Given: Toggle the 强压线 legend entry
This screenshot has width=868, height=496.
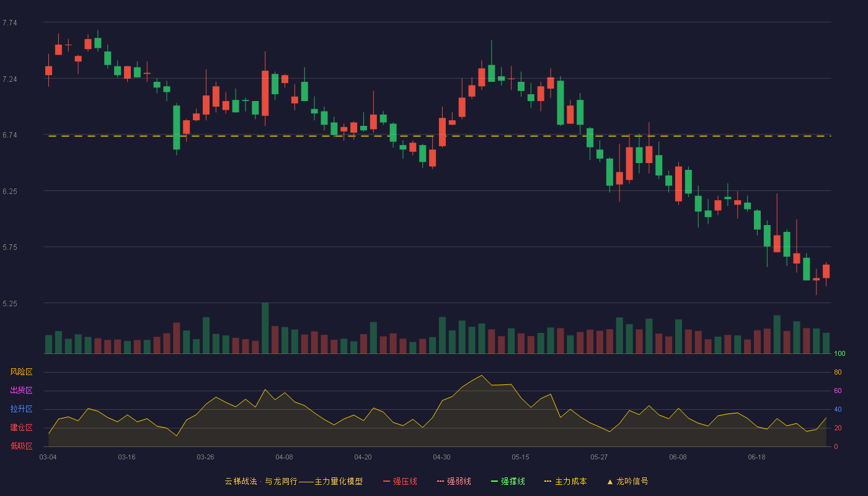Looking at the screenshot, I should (400, 481).
